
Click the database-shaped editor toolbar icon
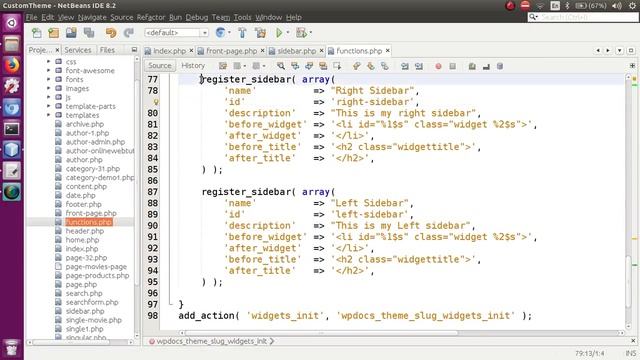(x=500, y=66)
